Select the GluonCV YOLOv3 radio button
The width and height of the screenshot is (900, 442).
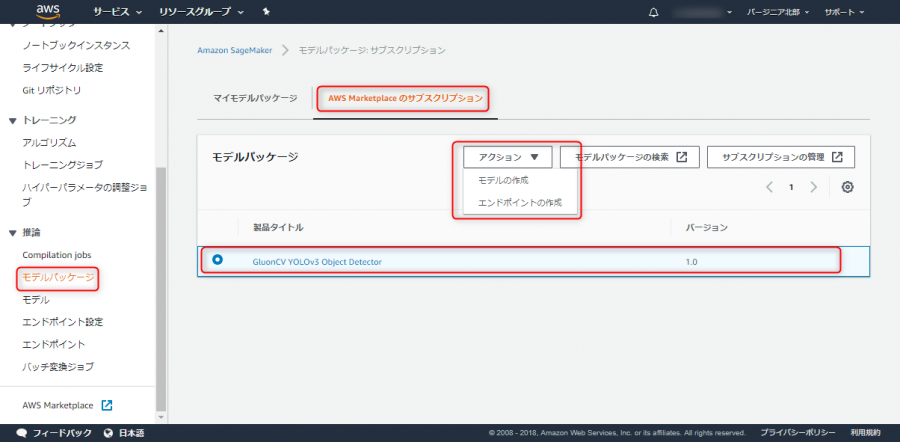point(217,260)
